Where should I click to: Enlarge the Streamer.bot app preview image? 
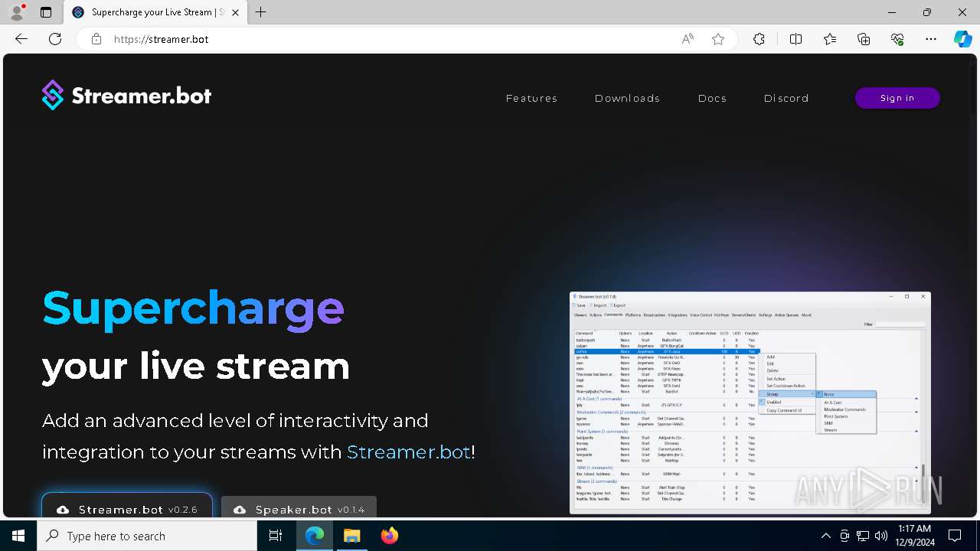point(750,403)
